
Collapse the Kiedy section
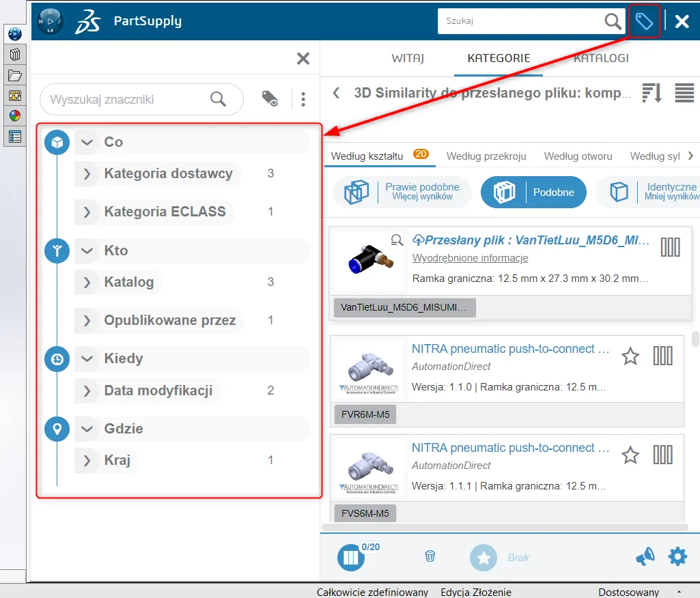(87, 359)
